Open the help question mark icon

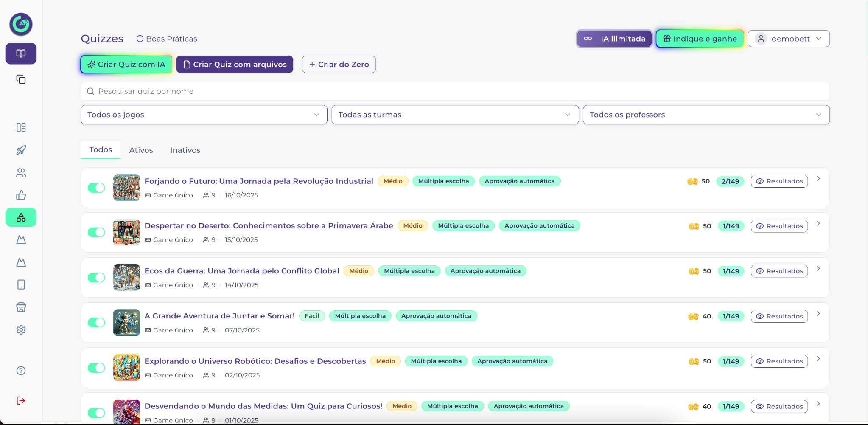pos(21,371)
